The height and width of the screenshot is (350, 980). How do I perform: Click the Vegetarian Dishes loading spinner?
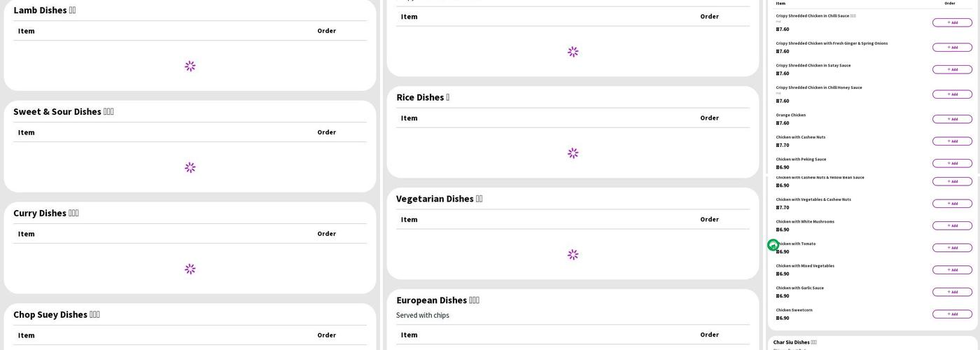573,255
